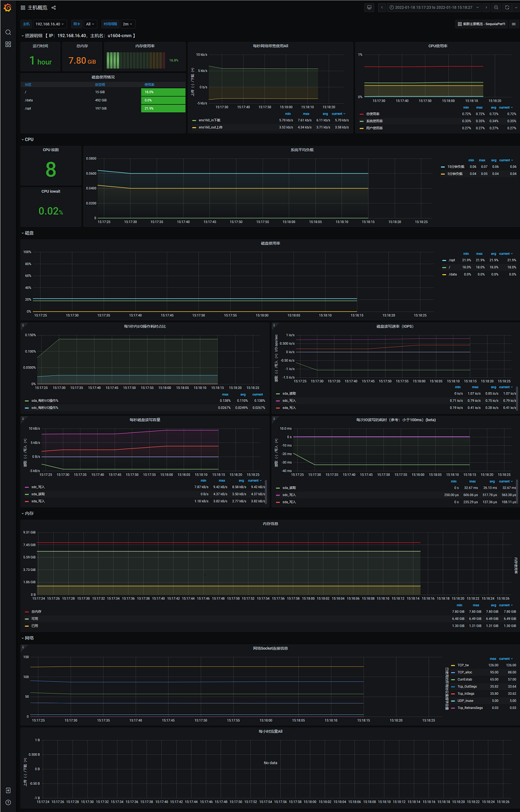Open the 主机 192.168.16.40 dropdown
This screenshot has width=520, height=812.
click(x=50, y=24)
